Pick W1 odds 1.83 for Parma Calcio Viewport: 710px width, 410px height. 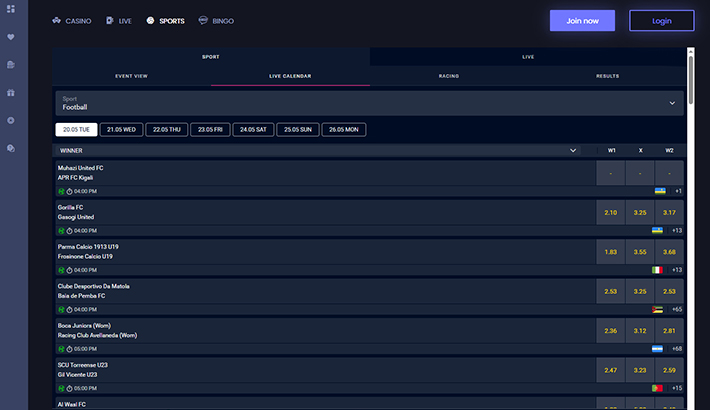(x=610, y=252)
